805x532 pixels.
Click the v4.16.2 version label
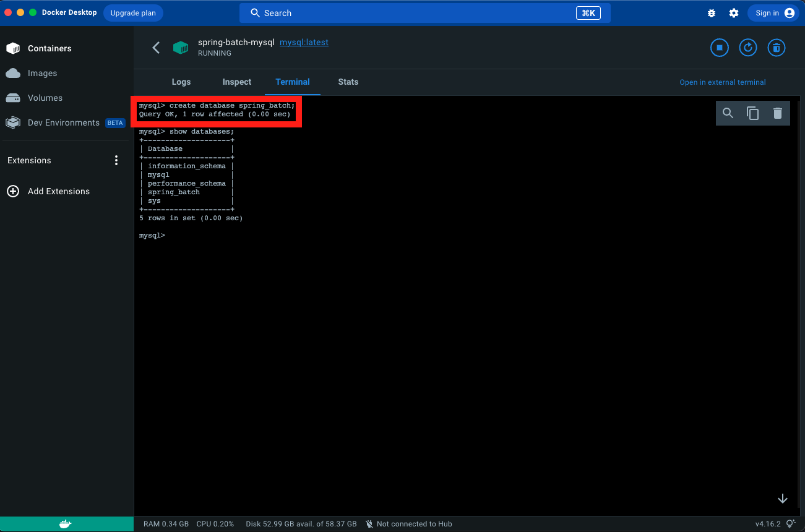pos(768,524)
